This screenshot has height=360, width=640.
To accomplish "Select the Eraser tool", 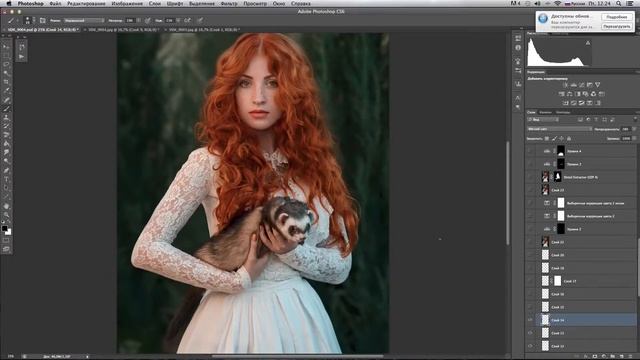I will pos(6,135).
